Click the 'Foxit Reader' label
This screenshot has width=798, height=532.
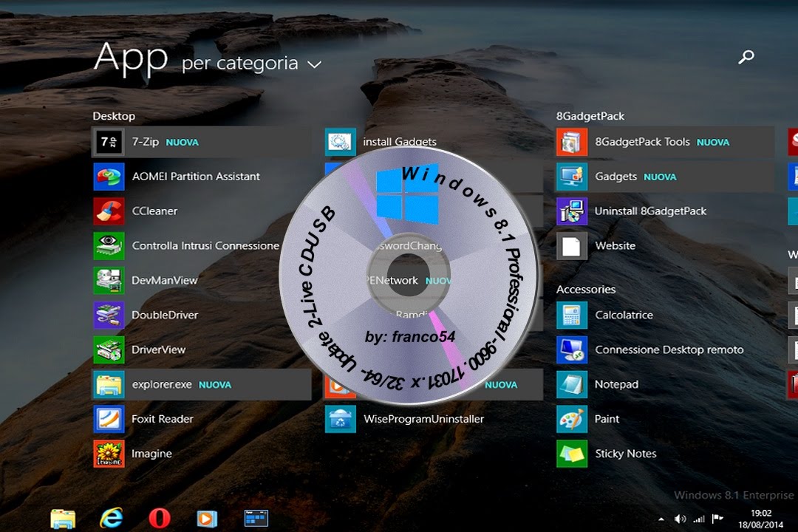(163, 419)
